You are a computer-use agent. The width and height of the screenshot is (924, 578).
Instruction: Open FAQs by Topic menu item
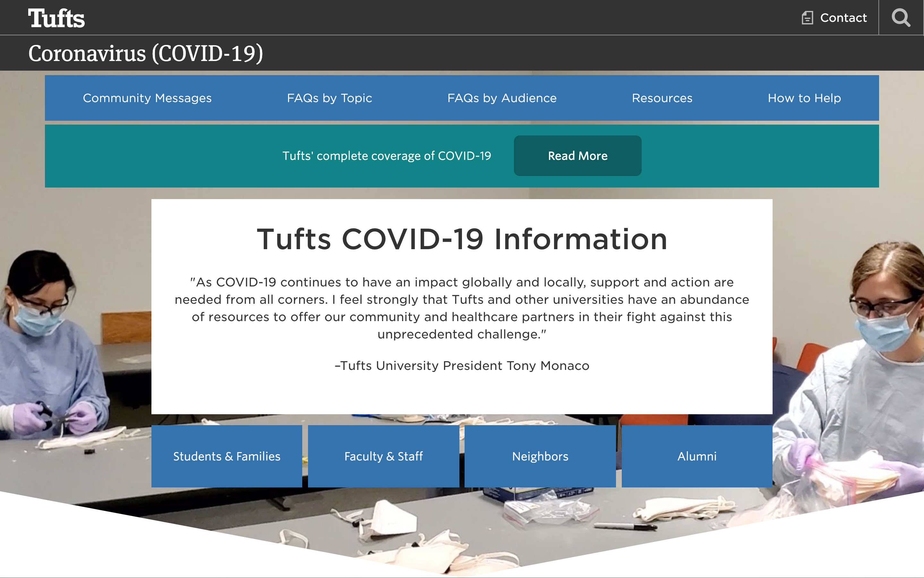click(x=329, y=98)
